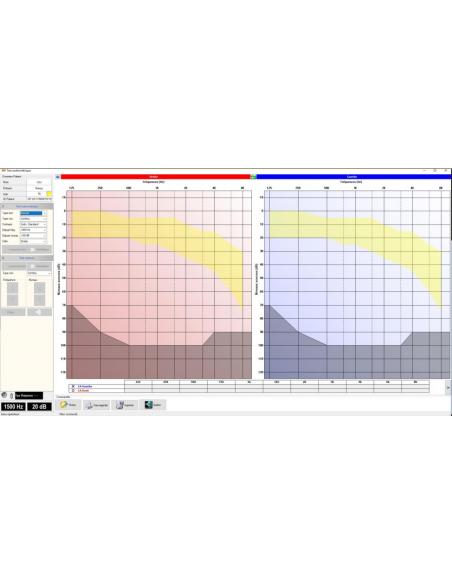Click Lancement test in Test automatique
452x584 pixels.
coord(15,250)
